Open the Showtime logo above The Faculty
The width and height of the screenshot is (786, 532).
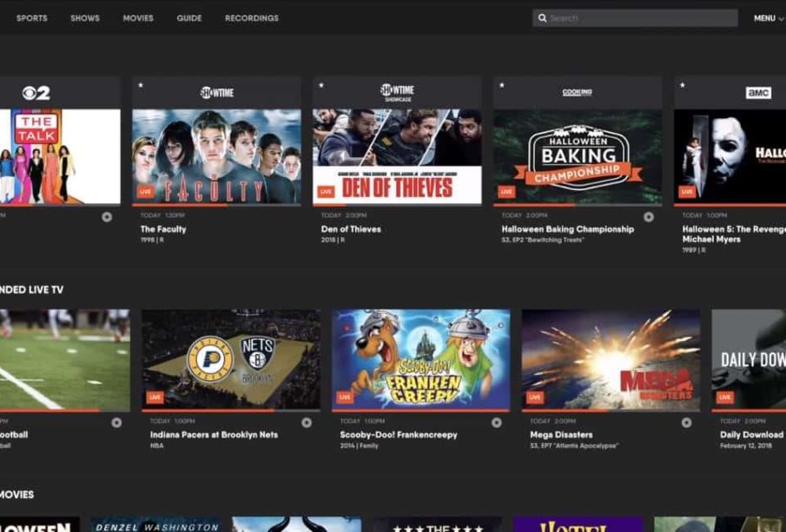coord(216,93)
